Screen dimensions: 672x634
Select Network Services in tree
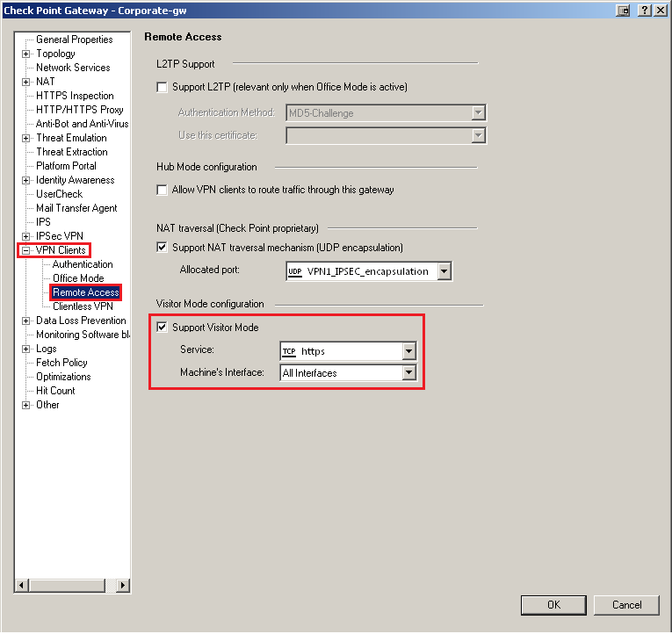pyautogui.click(x=73, y=68)
